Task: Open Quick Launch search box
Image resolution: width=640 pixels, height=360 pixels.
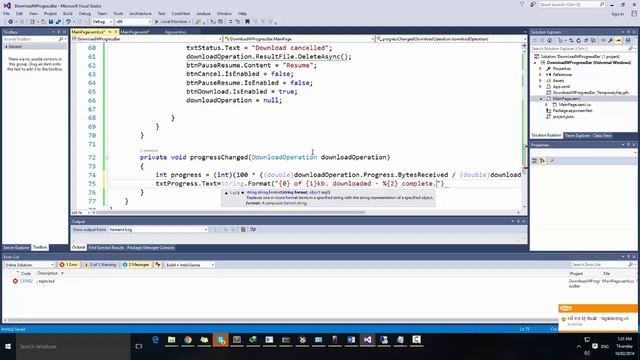Action: pyautogui.click(x=571, y=4)
